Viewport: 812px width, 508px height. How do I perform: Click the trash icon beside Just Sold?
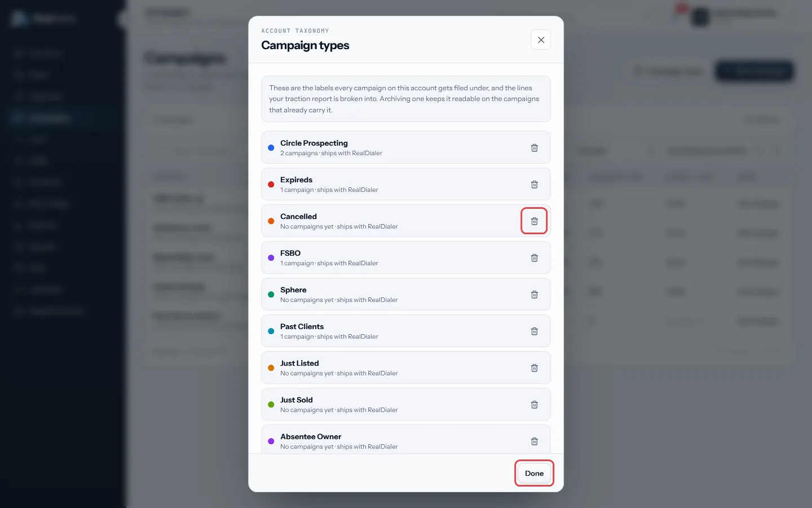(x=534, y=405)
